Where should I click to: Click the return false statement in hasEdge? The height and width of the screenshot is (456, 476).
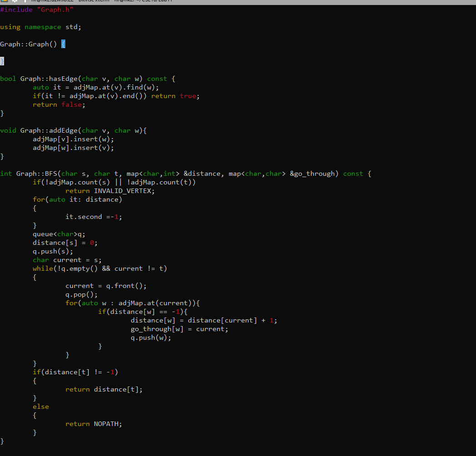coord(58,104)
